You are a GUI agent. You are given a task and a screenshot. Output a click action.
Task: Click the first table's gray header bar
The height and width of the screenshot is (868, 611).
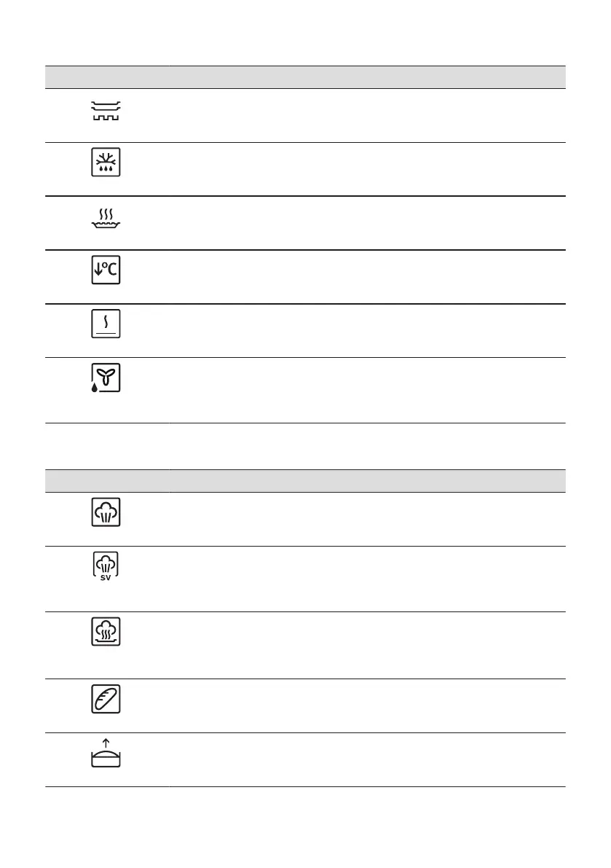pos(305,77)
